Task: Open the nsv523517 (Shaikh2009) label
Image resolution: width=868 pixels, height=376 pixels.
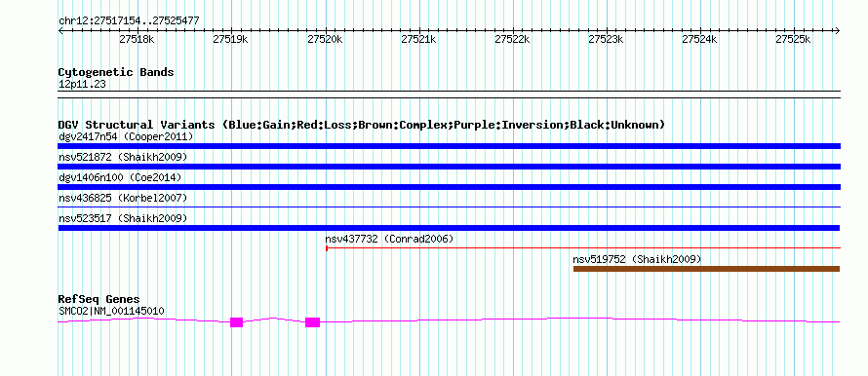Action: pos(123,218)
